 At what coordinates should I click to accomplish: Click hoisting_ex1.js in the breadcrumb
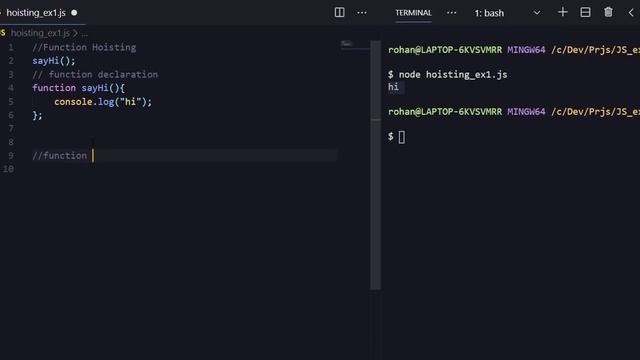[40, 33]
